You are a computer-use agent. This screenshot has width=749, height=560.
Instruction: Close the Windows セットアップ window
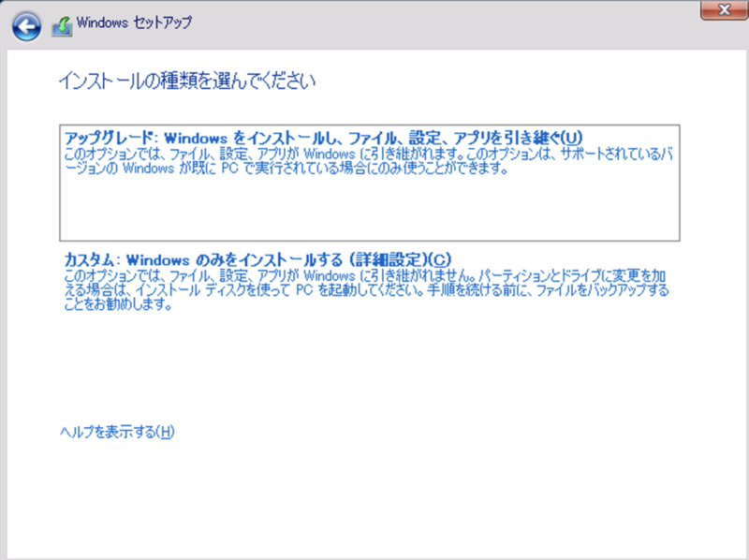(x=724, y=9)
